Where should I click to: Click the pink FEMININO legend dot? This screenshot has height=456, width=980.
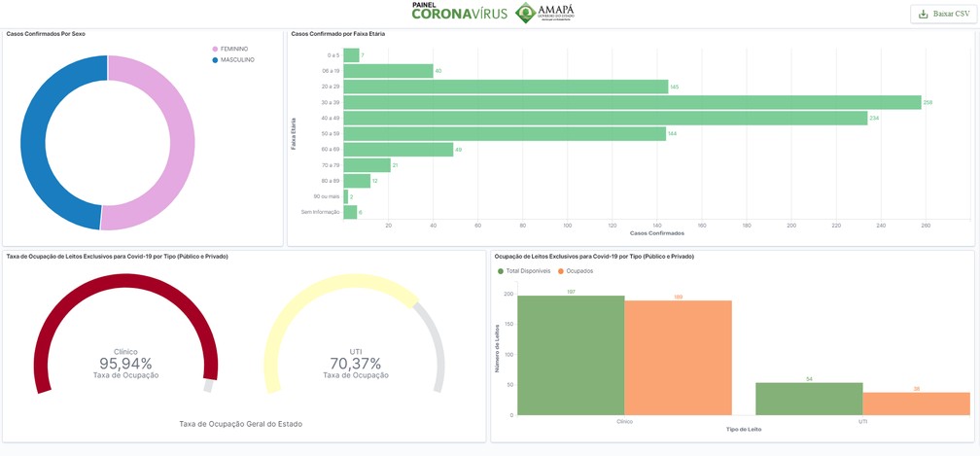(216, 49)
